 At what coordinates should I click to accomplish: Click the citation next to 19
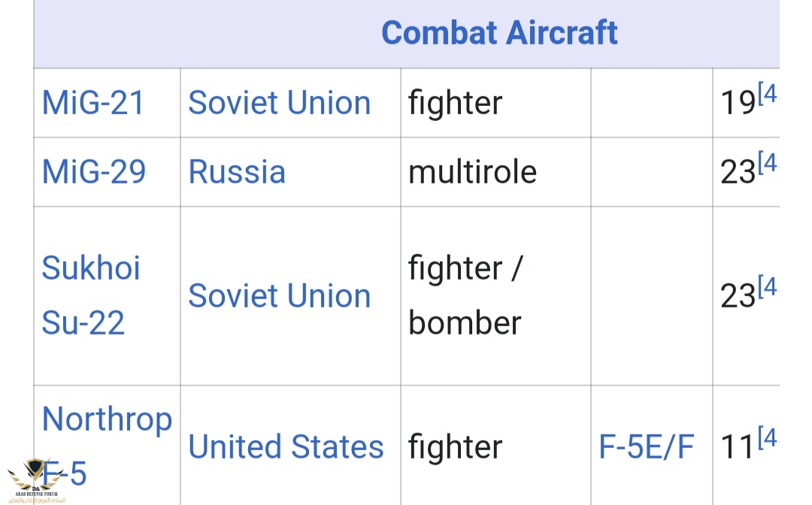(768, 95)
